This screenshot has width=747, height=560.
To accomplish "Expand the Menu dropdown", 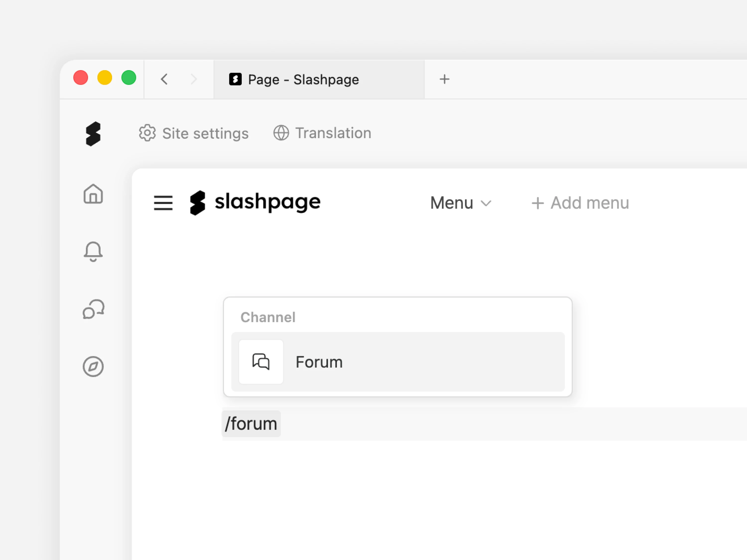I will (451, 203).
